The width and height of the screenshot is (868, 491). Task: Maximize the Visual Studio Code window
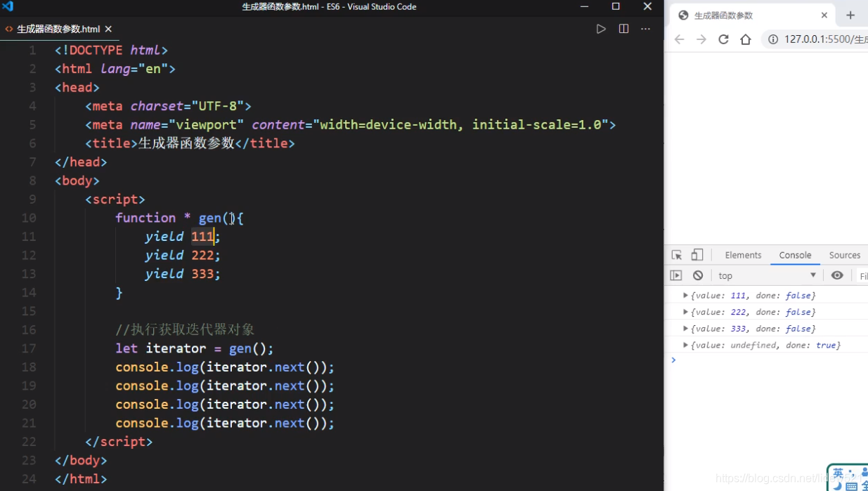616,6
